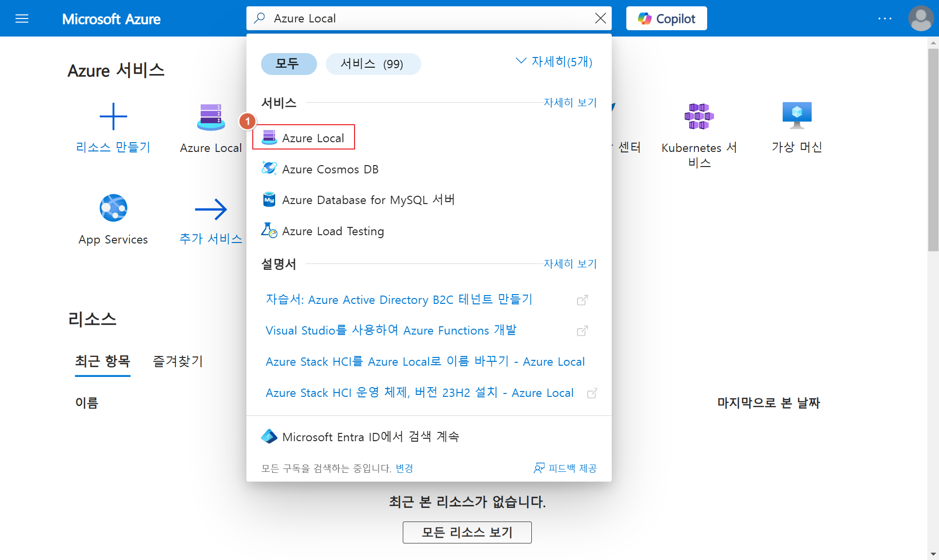Click external link icon for Visual Studio doc

(582, 331)
